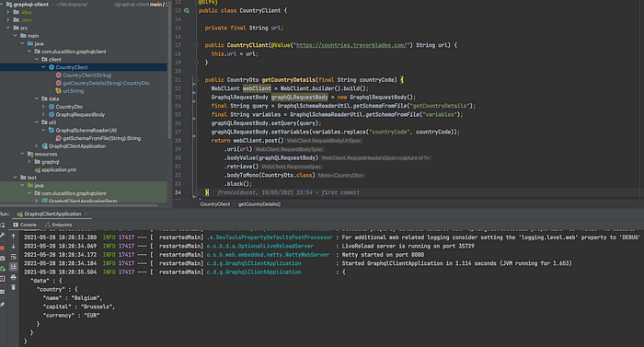Click the up arrow in console toolbar
The image size is (644, 347).
tap(13, 237)
